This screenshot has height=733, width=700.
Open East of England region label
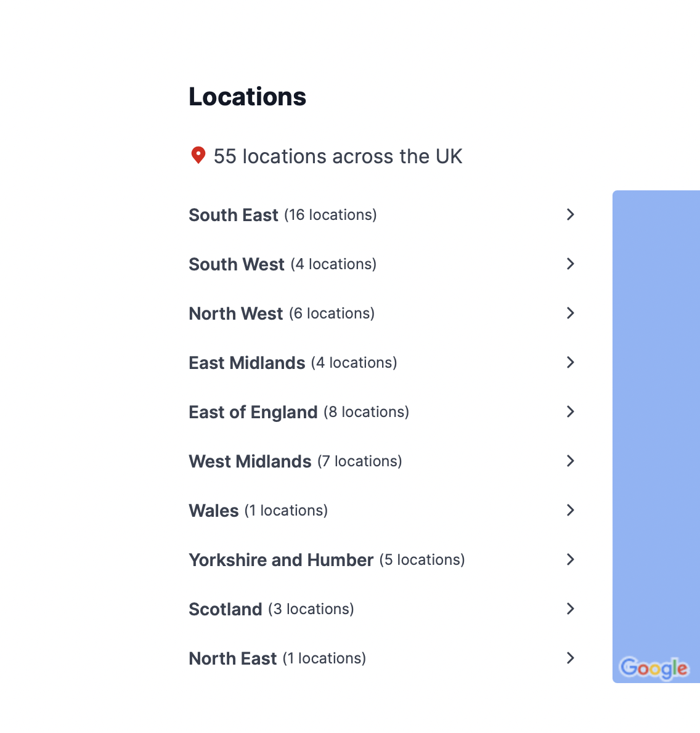pyautogui.click(x=253, y=412)
